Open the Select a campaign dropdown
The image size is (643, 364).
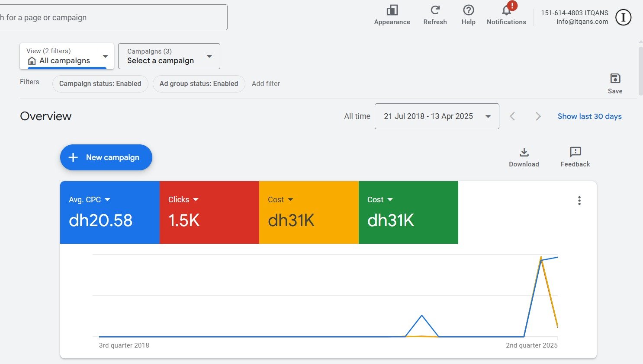[169, 56]
